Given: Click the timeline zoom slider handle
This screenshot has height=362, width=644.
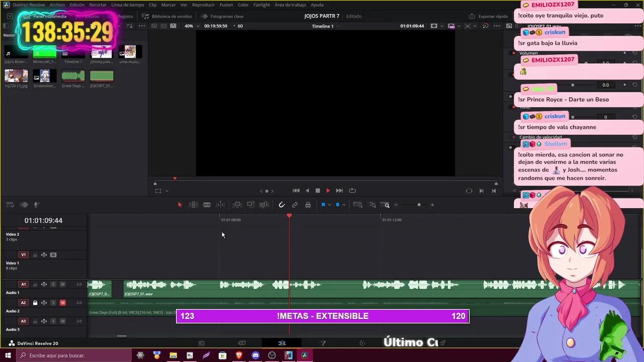Looking at the screenshot, I should pos(419,205).
